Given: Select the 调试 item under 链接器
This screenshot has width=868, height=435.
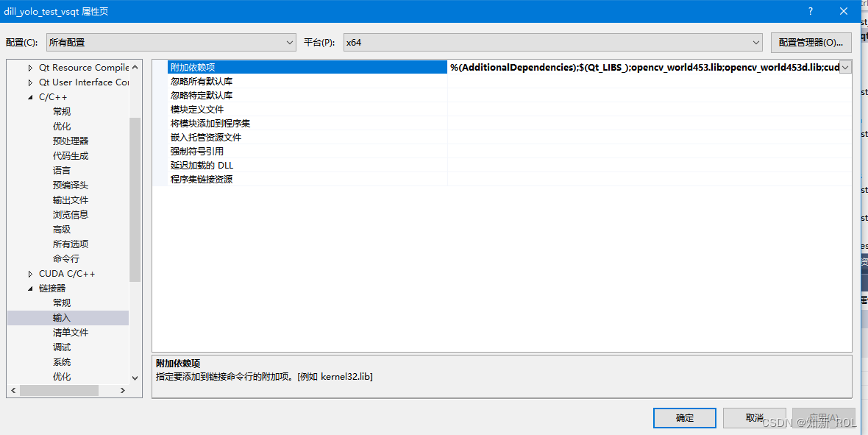Looking at the screenshot, I should [x=62, y=347].
